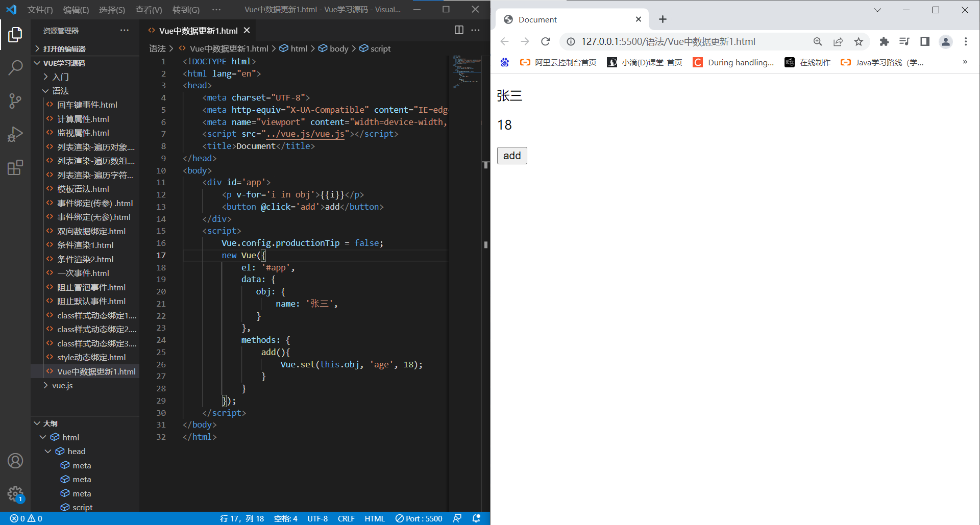
Task: Click the Live Server Port 5500 status
Action: tap(419, 518)
